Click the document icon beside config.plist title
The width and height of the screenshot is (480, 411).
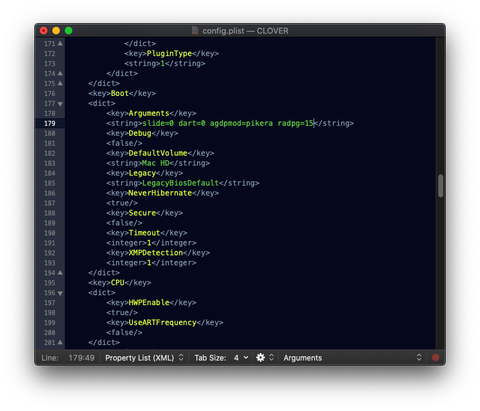point(195,31)
